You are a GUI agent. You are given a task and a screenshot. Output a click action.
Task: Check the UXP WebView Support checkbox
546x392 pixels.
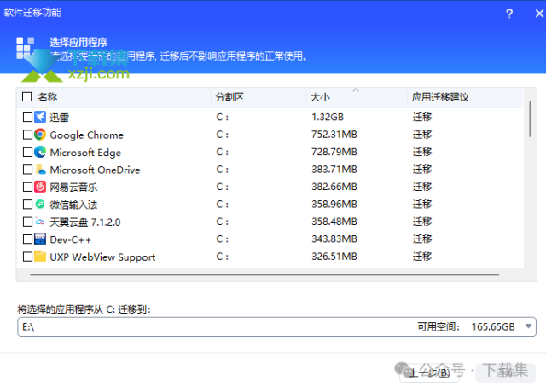27,257
